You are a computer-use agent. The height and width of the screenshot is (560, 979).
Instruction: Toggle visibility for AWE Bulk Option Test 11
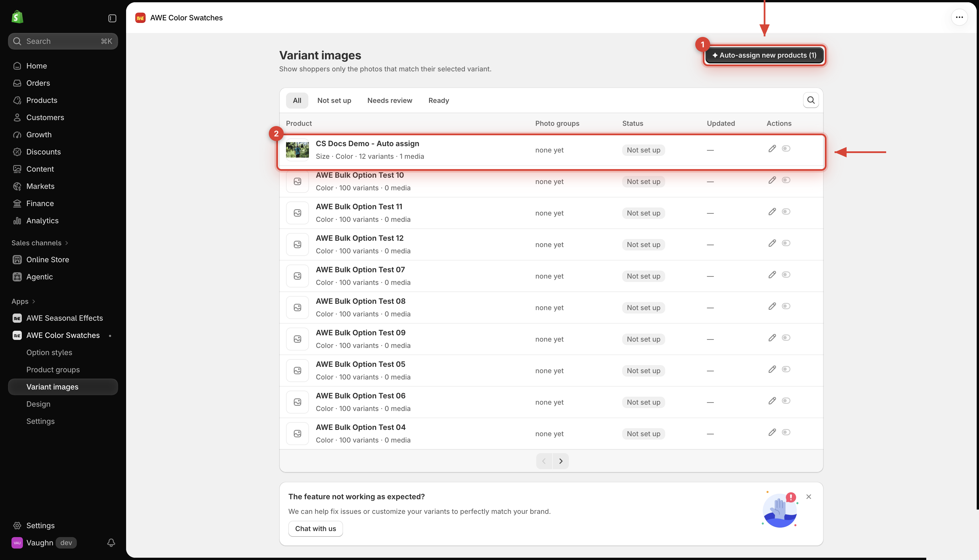[x=786, y=212]
